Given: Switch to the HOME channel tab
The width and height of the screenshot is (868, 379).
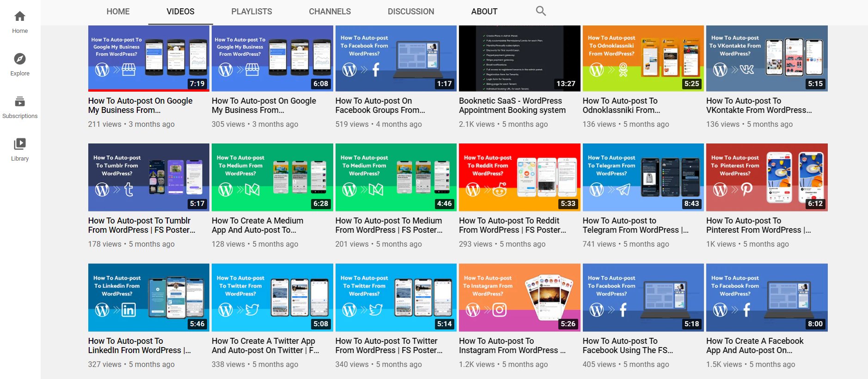Looking at the screenshot, I should (118, 12).
